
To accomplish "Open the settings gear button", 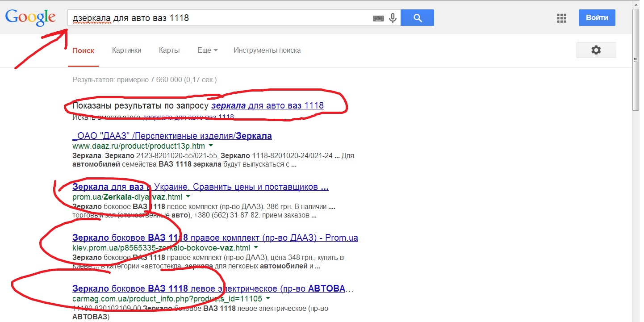I will point(596,50).
